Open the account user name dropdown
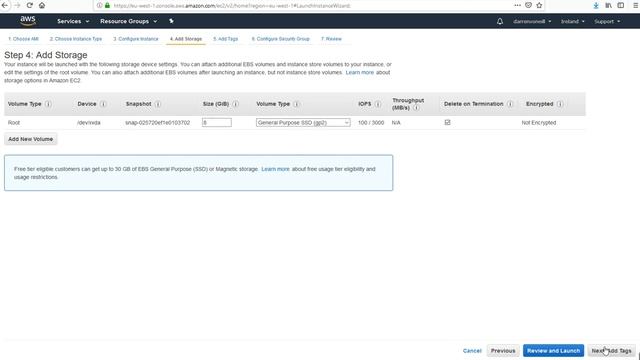 point(532,21)
